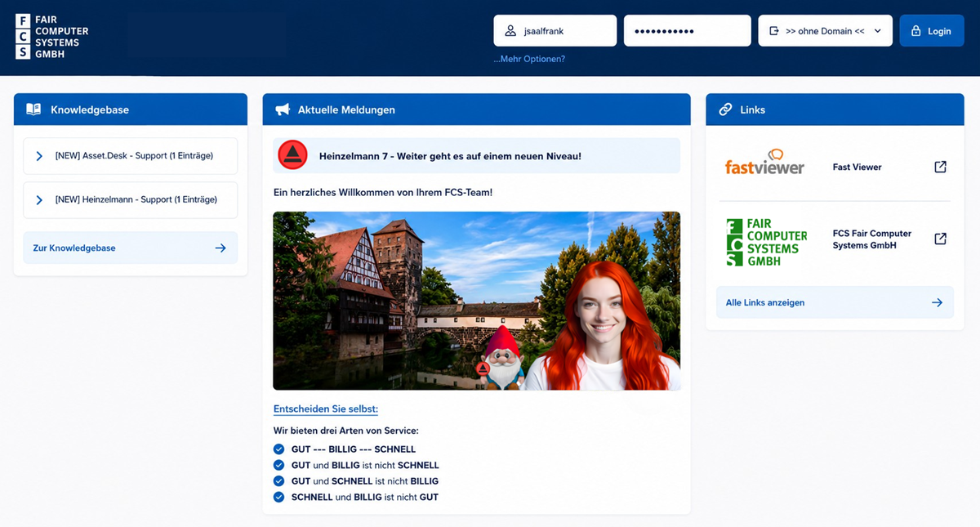The width and height of the screenshot is (980, 527).
Task: Click the green FCS logo in Links
Action: coord(766,242)
